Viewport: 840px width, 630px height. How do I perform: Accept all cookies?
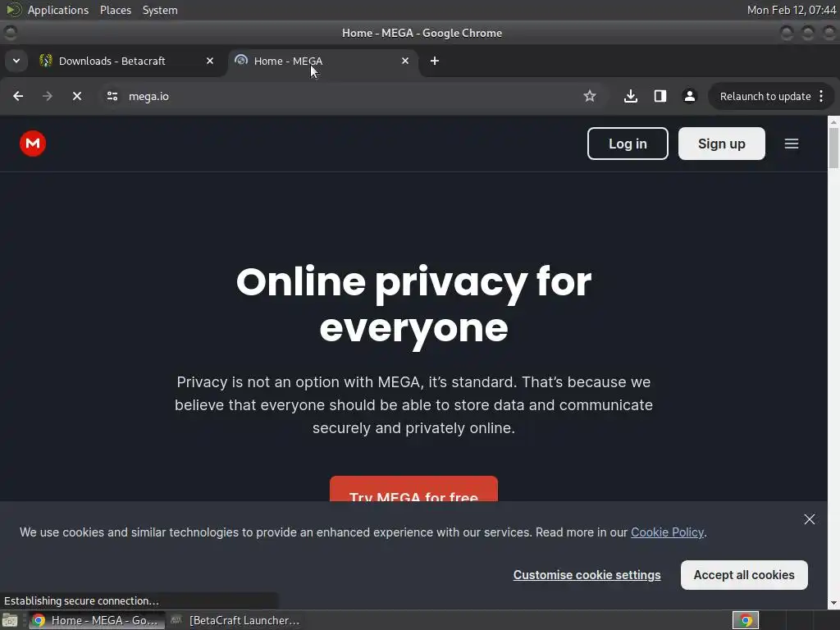tap(744, 575)
